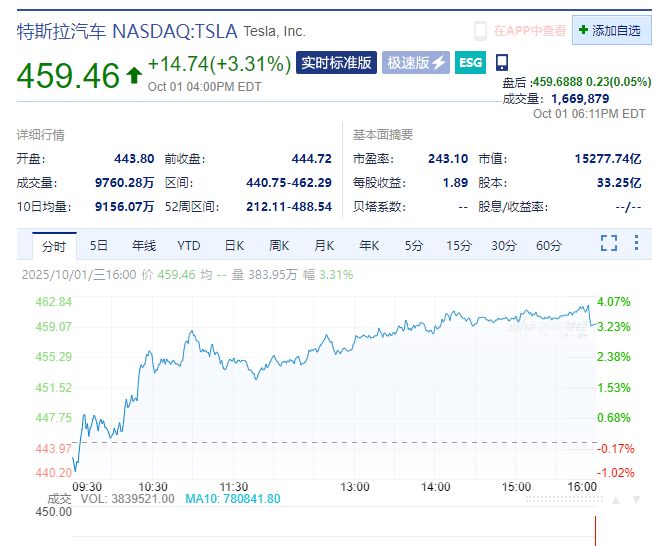Viewport: 653px width, 546px height.
Task: Switch to the 5日 chart tab
Action: click(x=98, y=246)
